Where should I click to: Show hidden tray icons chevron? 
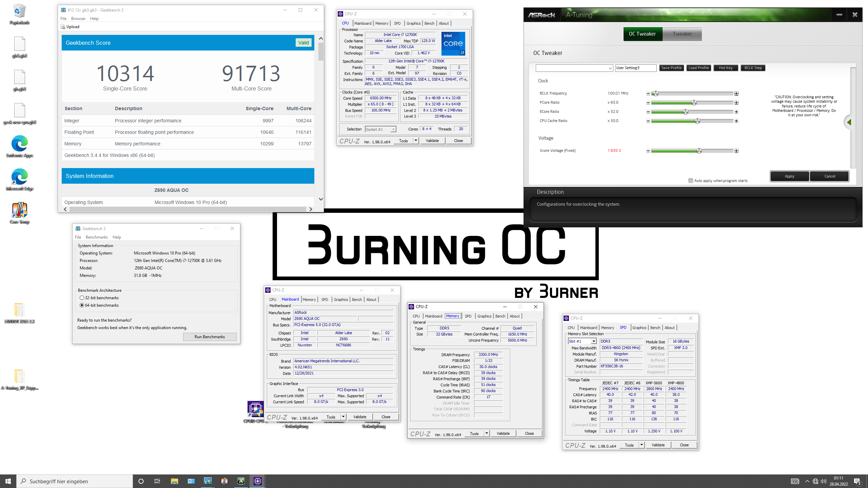coord(807,481)
